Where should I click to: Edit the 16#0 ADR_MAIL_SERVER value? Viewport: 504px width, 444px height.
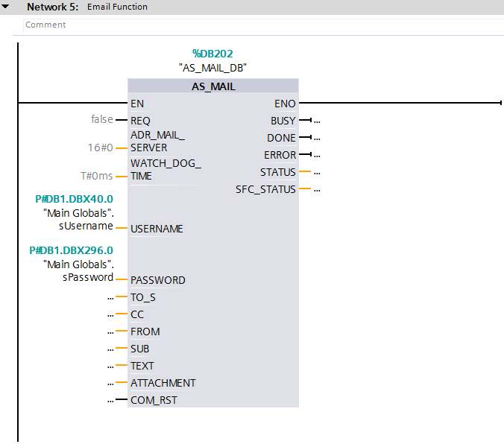tap(100, 148)
